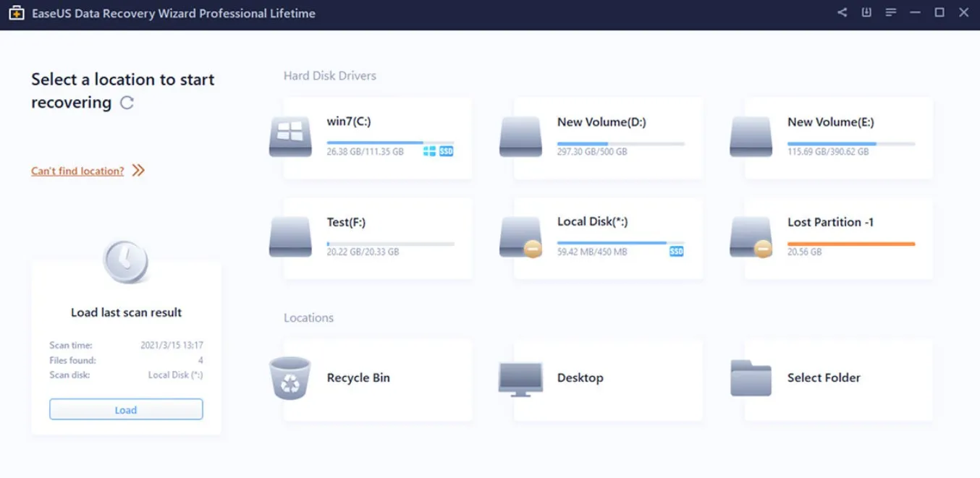This screenshot has width=980, height=478.
Task: Click the window title "EaseUS Data Recovery Wizard Professional Lifetime"
Action: [x=174, y=13]
